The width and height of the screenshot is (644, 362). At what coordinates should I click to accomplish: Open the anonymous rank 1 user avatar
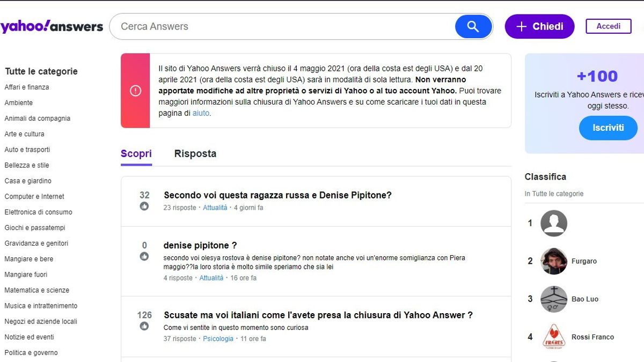pos(554,223)
